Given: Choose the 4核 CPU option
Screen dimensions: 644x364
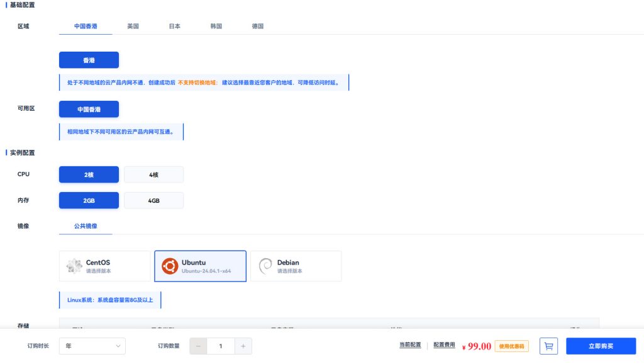Looking at the screenshot, I should (153, 175).
